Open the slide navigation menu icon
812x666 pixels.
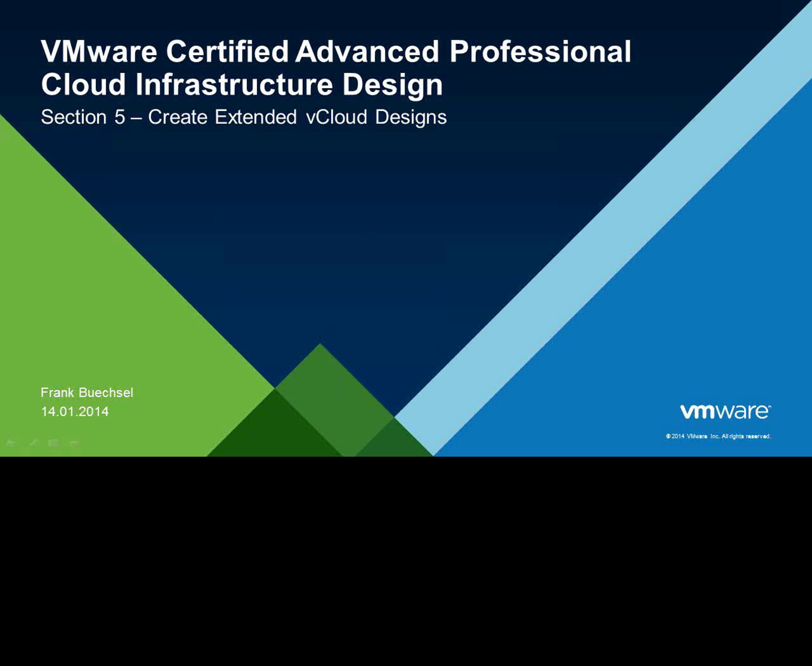click(x=53, y=443)
